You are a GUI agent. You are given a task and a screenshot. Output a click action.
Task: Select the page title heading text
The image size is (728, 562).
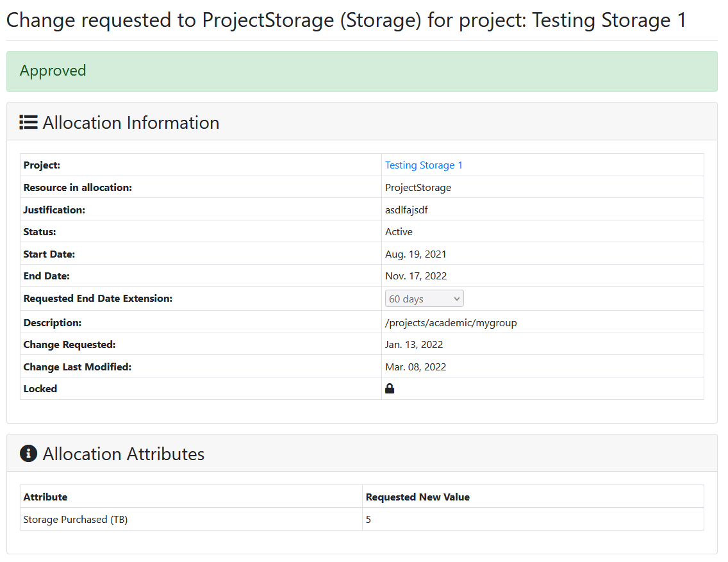coord(346,21)
